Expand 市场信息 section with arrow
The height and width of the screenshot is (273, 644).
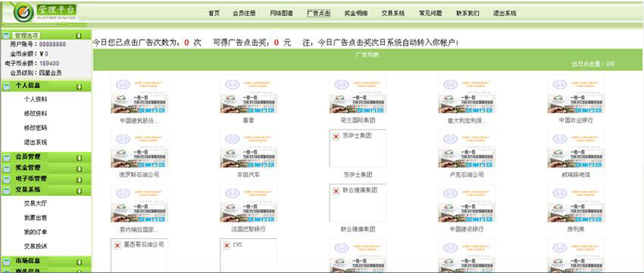pyautogui.click(x=79, y=262)
